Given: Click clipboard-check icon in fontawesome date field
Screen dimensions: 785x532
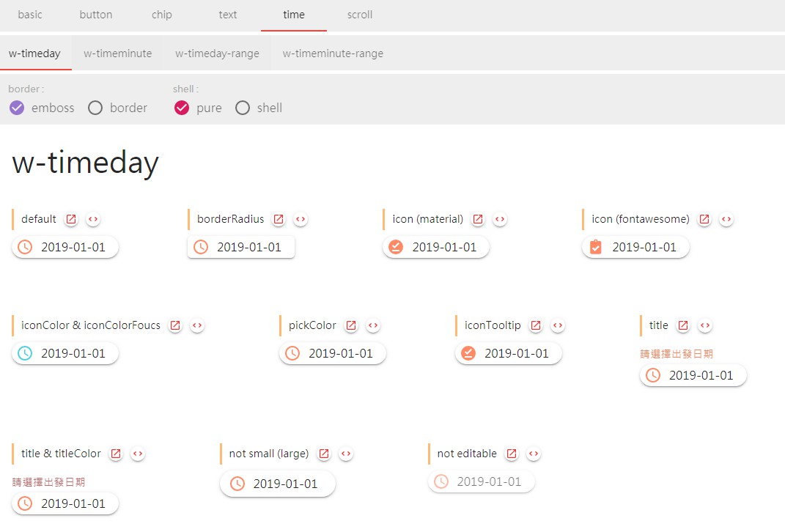Looking at the screenshot, I should coord(596,247).
